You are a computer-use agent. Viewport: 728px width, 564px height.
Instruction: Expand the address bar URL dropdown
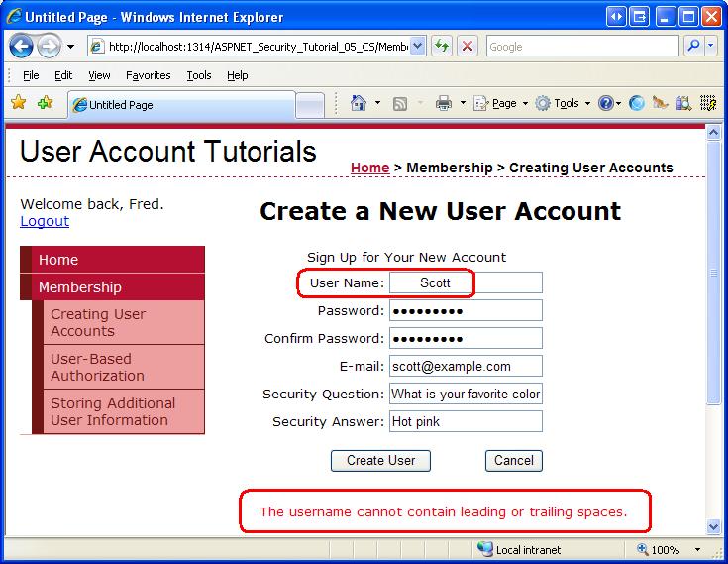point(418,46)
